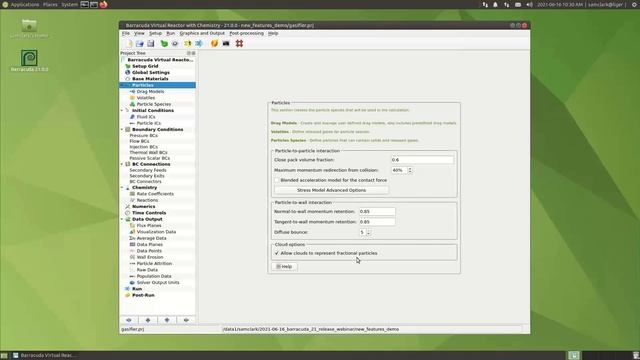Collapse the Chemistry tree node
The height and width of the screenshot is (360, 640).
click(122, 188)
